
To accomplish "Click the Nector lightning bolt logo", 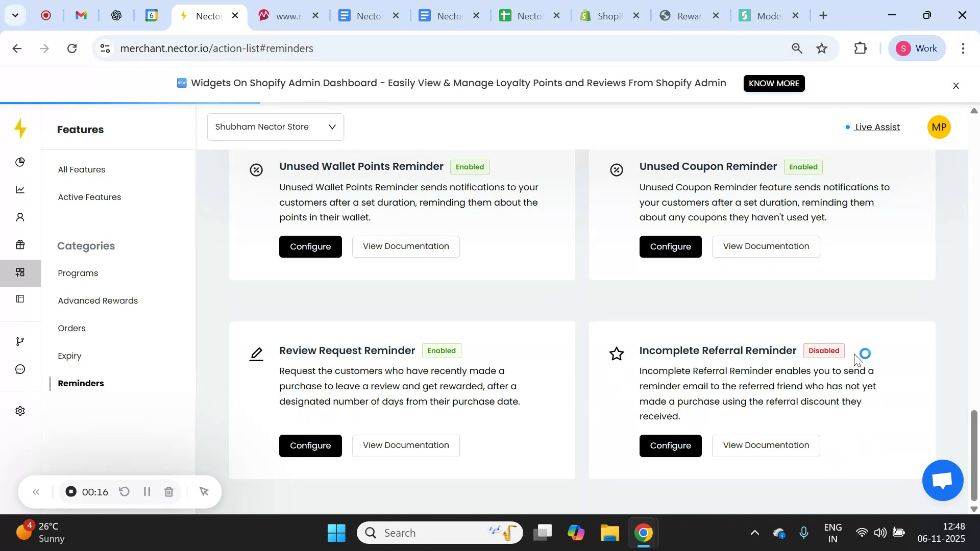I will click(20, 129).
